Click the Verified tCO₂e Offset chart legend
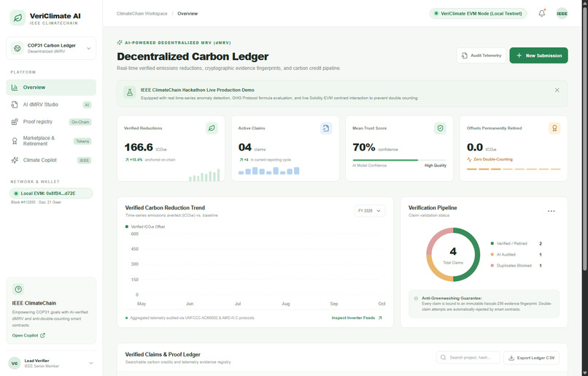The height and width of the screenshot is (376, 588). [x=145, y=226]
